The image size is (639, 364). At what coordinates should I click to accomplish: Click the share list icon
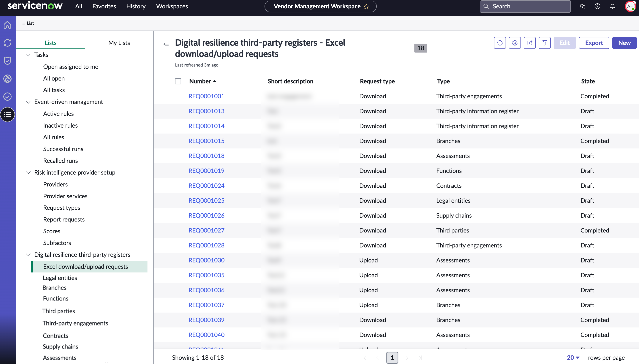click(530, 43)
